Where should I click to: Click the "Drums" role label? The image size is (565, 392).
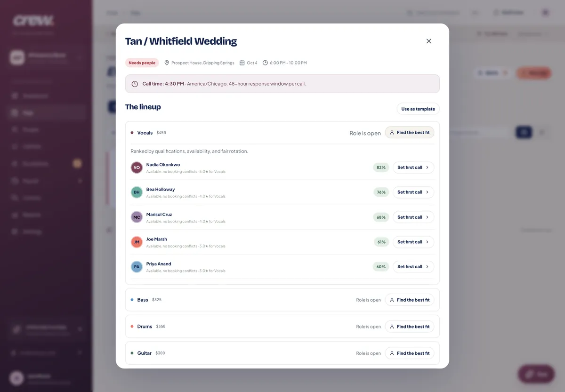[x=145, y=327]
